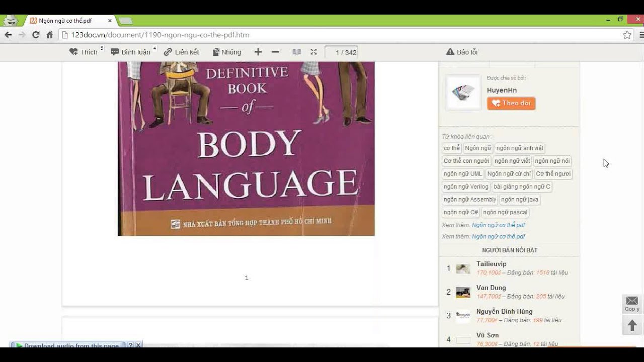Follow the user with Theo dõi button
The width and height of the screenshot is (644, 362).
pyautogui.click(x=511, y=103)
